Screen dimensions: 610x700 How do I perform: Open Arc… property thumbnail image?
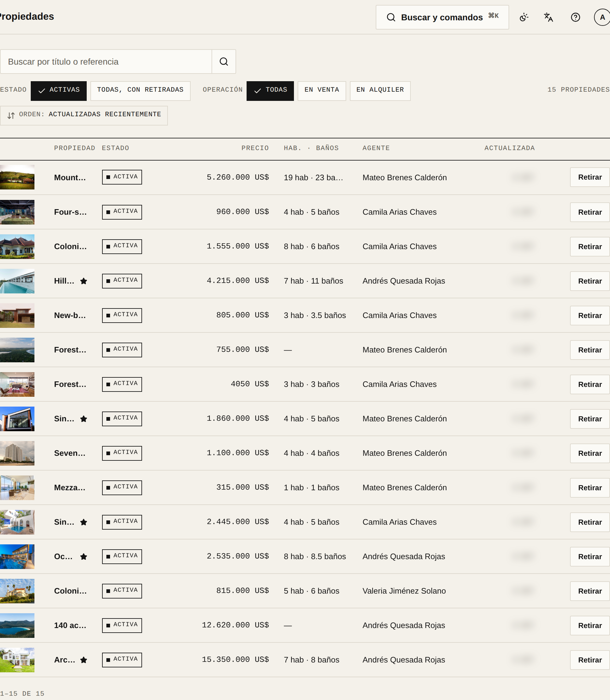tap(17, 660)
